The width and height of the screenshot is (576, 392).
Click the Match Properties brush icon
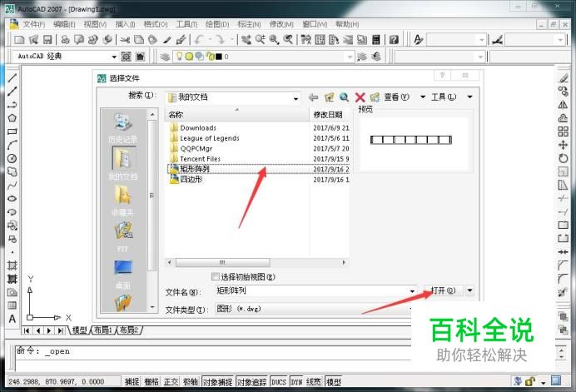pyautogui.click(x=181, y=39)
